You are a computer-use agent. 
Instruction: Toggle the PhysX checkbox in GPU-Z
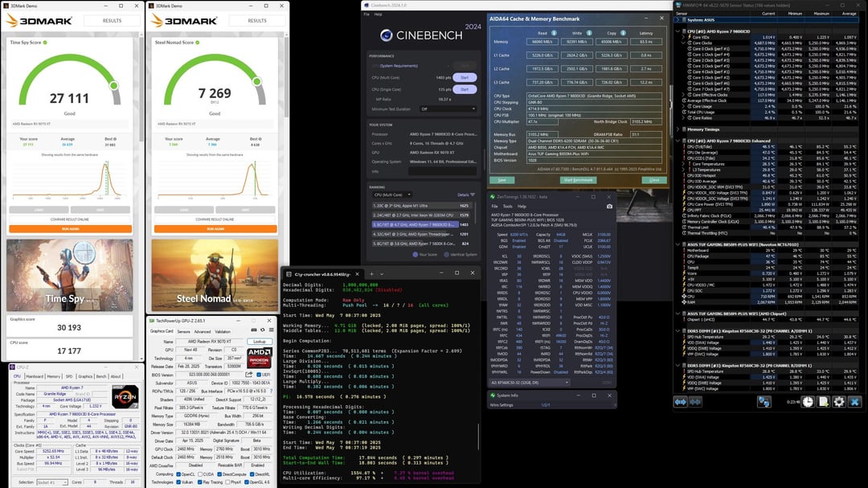coord(227,482)
